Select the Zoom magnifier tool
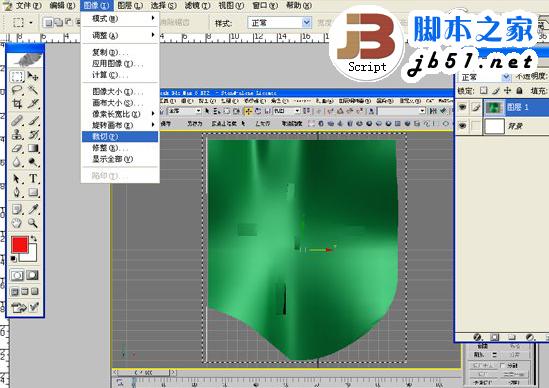Viewport: 549px width, 388px height. click(33, 223)
